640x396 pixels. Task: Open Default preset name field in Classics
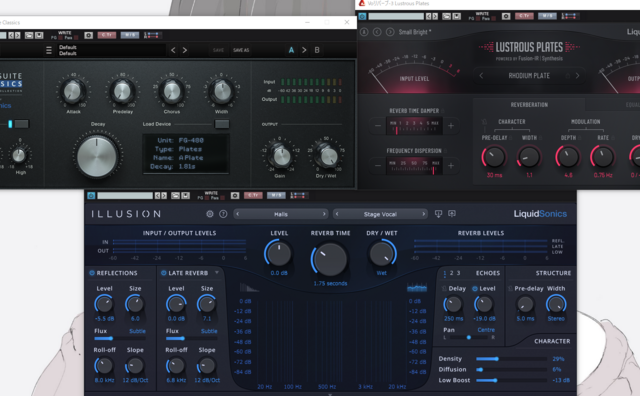coord(111,50)
